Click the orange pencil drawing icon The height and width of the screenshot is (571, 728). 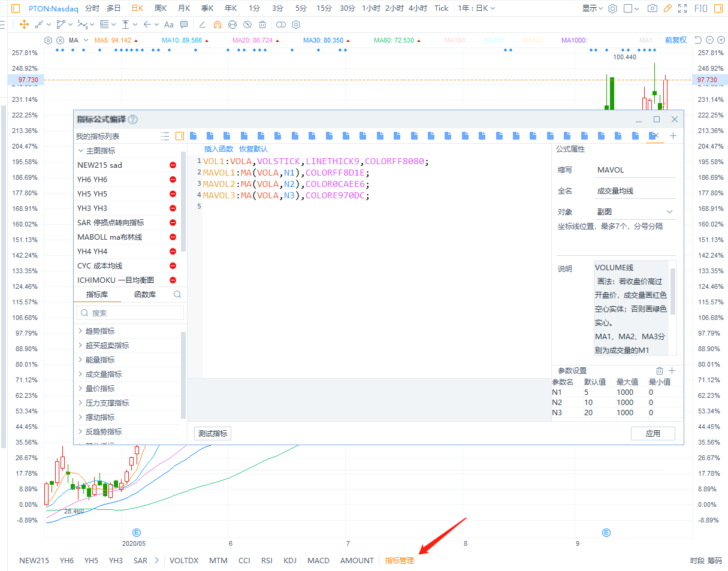point(667,8)
